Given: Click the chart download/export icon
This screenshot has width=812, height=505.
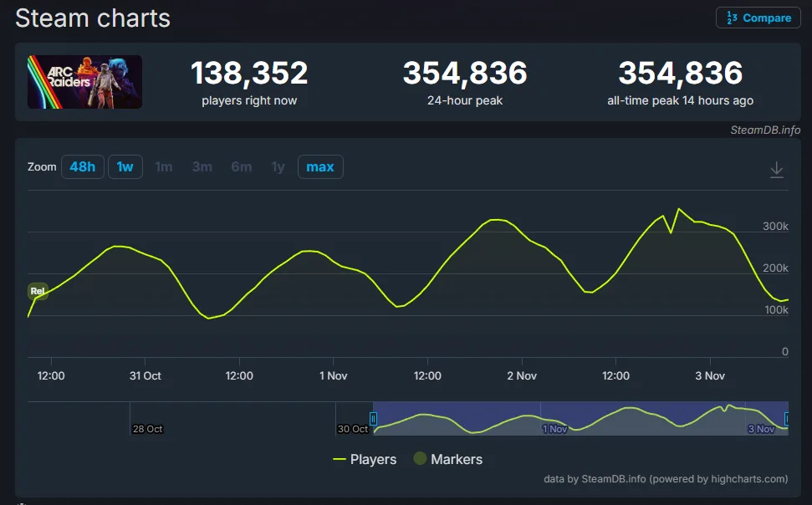Looking at the screenshot, I should [x=776, y=169].
